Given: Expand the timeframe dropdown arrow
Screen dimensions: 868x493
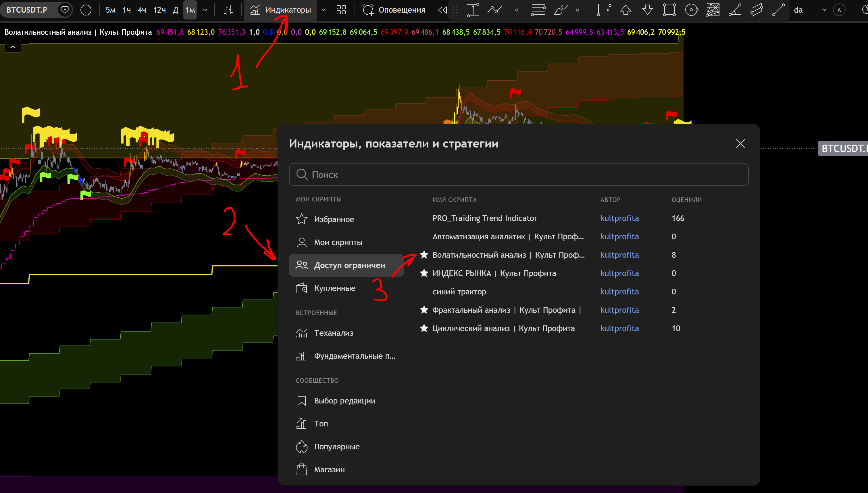Looking at the screenshot, I should (205, 10).
